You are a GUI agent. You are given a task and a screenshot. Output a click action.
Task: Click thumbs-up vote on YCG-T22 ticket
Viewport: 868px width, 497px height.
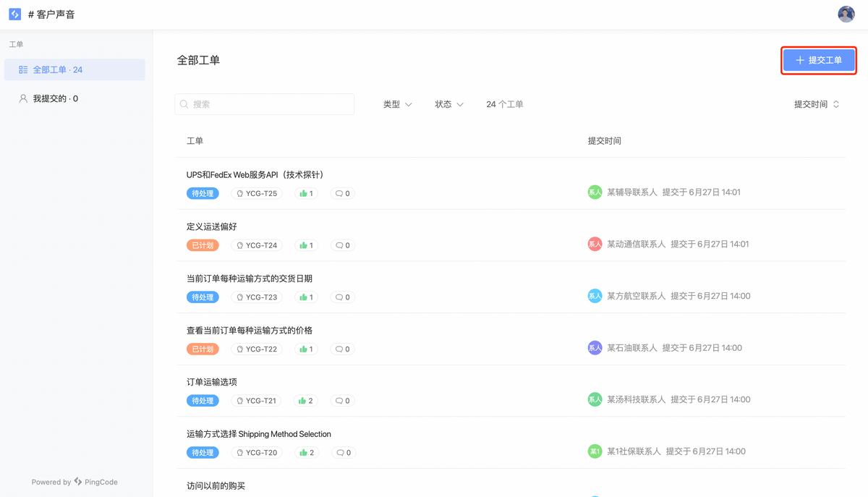[x=306, y=349]
